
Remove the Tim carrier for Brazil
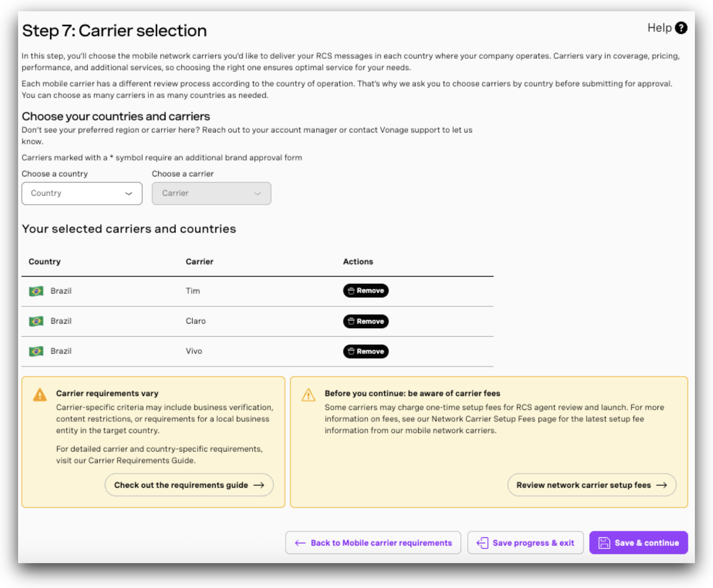click(365, 291)
